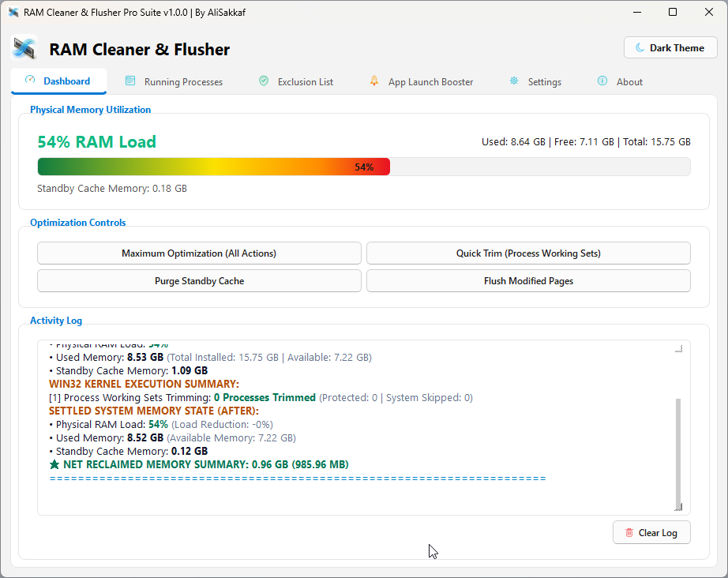
Task: Open the Running Processes tab
Action: [174, 81]
